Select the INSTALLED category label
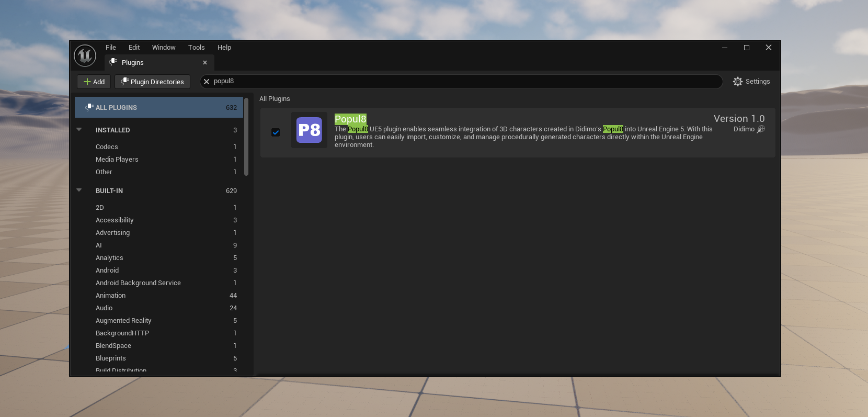 tap(113, 130)
